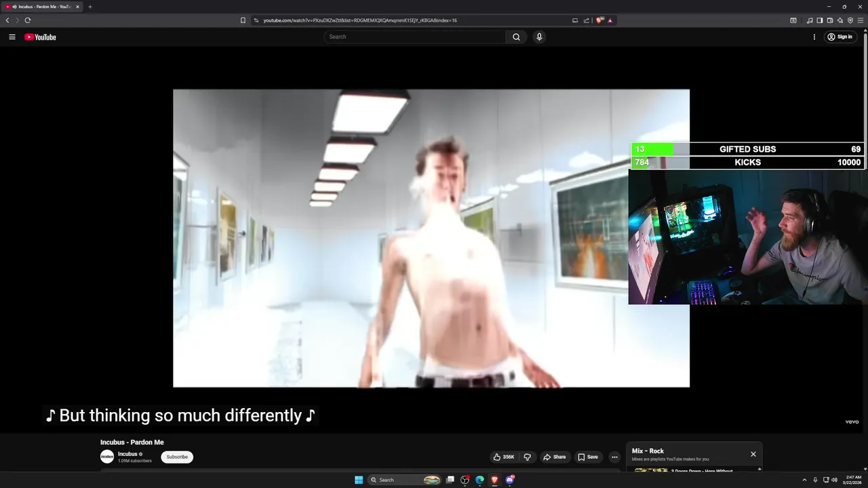Open Brave browser taskbar icon
This screenshot has width=868, height=488.
[x=494, y=480]
